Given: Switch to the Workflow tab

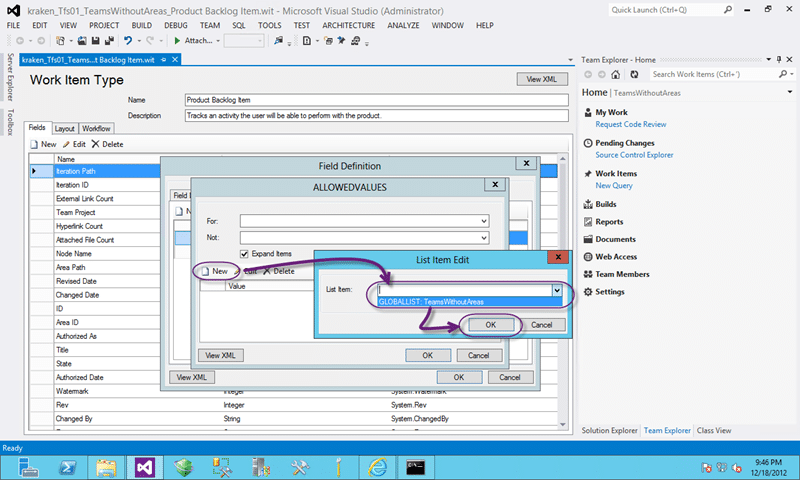Looking at the screenshot, I should 96,129.
